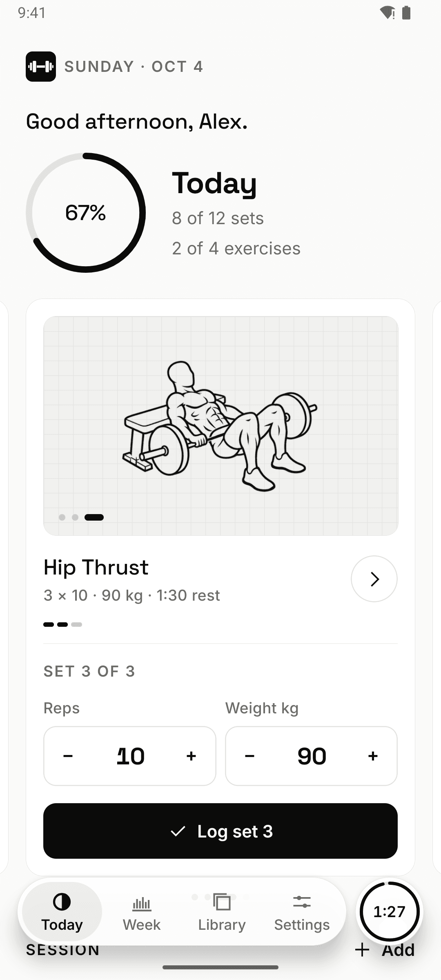The height and width of the screenshot is (980, 441).
Task: Tap the 67% progress ring
Action: coord(86,213)
